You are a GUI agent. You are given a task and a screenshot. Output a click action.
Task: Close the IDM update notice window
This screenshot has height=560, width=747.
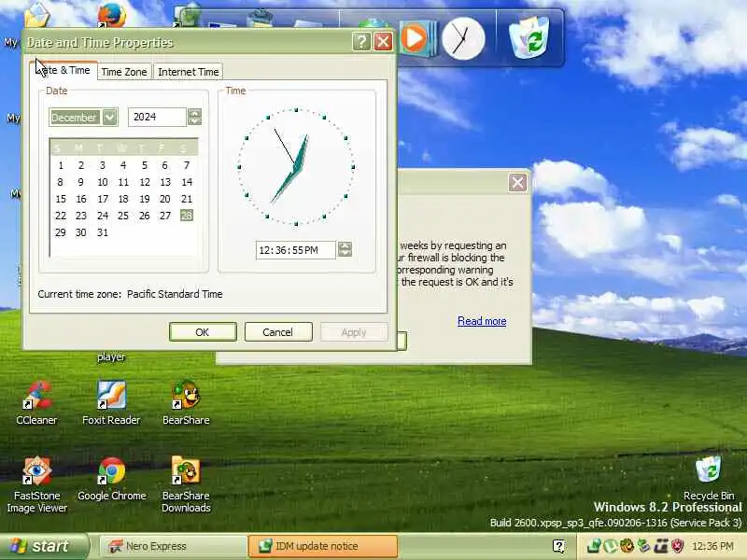(x=517, y=182)
